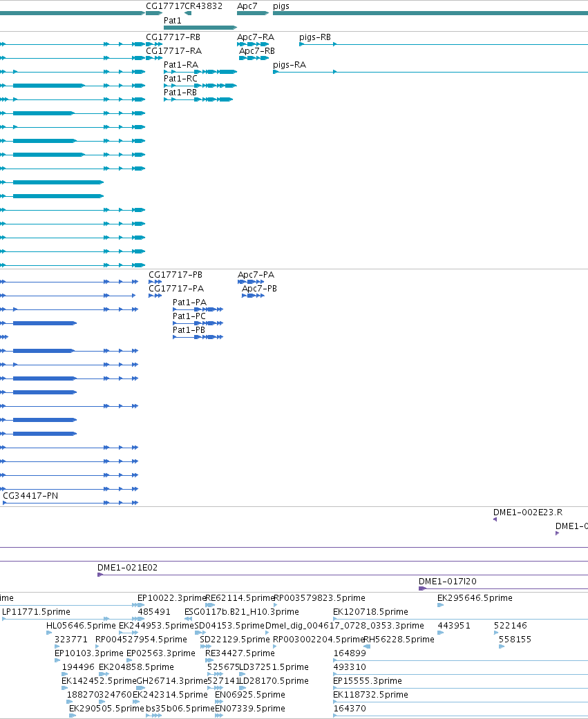Select the CG17717-RA transcript label
Image resolution: width=588 pixels, height=719 pixels.
[x=173, y=51]
